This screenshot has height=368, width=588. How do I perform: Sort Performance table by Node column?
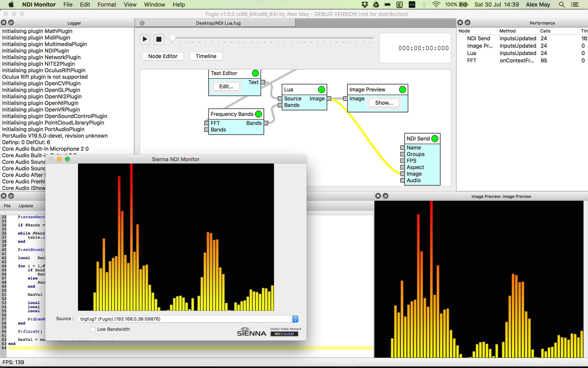coord(477,31)
